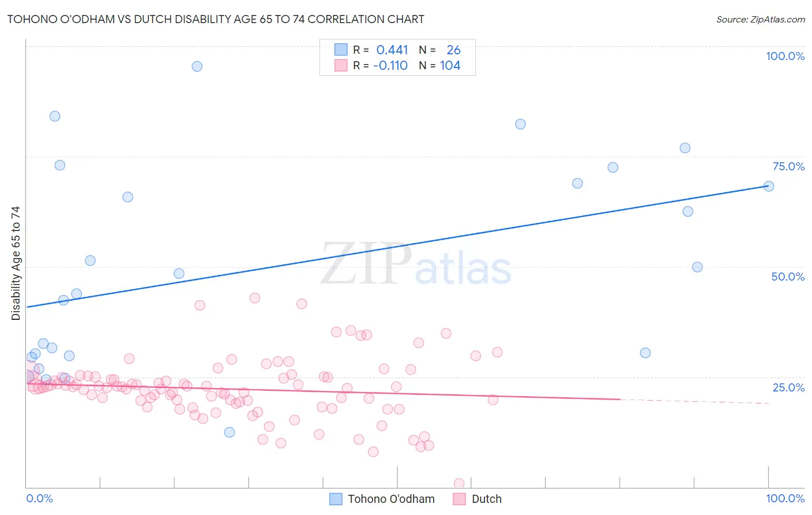Click the pink swatch beside R = -0.110
Screen dimensions: 812x515
point(341,65)
